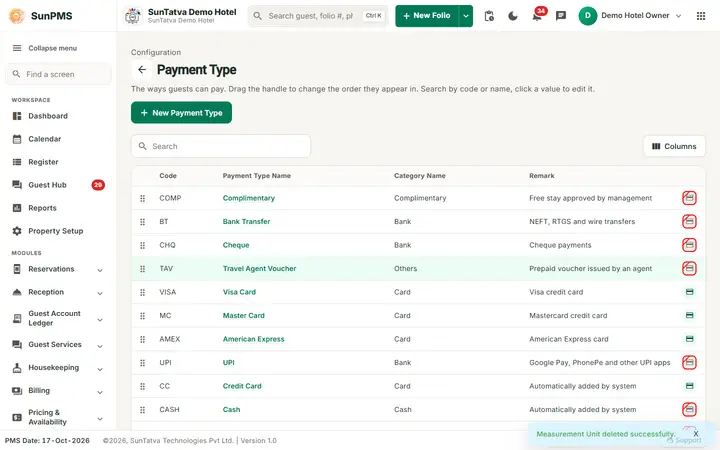720x450 pixels.
Task: Dismiss the Measurement Unit deleted toast
Action: pos(696,434)
